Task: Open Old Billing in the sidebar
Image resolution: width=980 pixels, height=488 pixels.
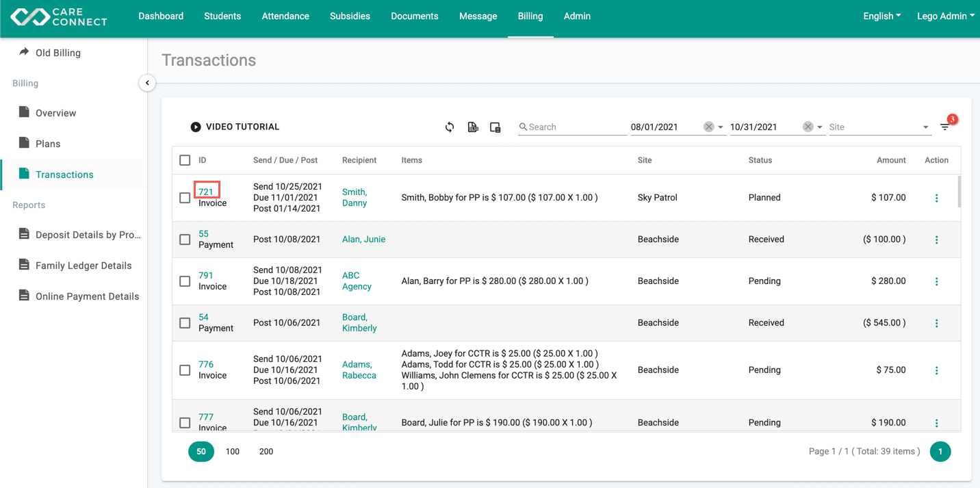Action: coord(58,53)
